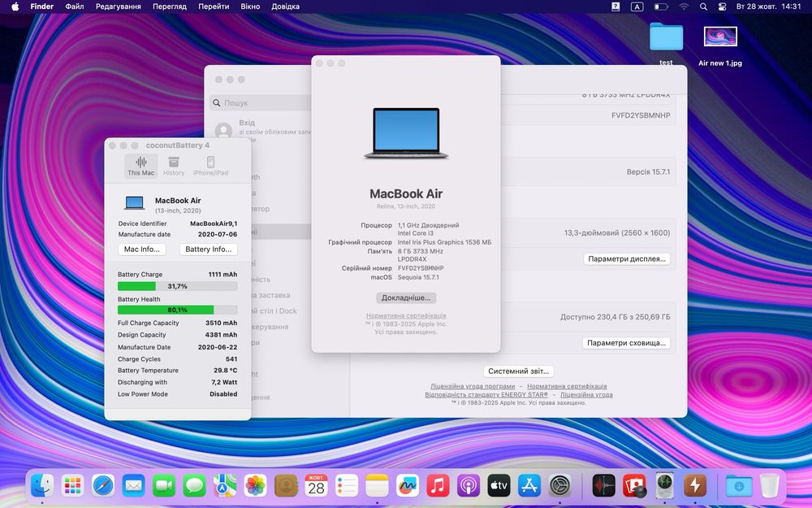
Task: Open the This Mac tab in coconutBattery
Action: (x=140, y=166)
